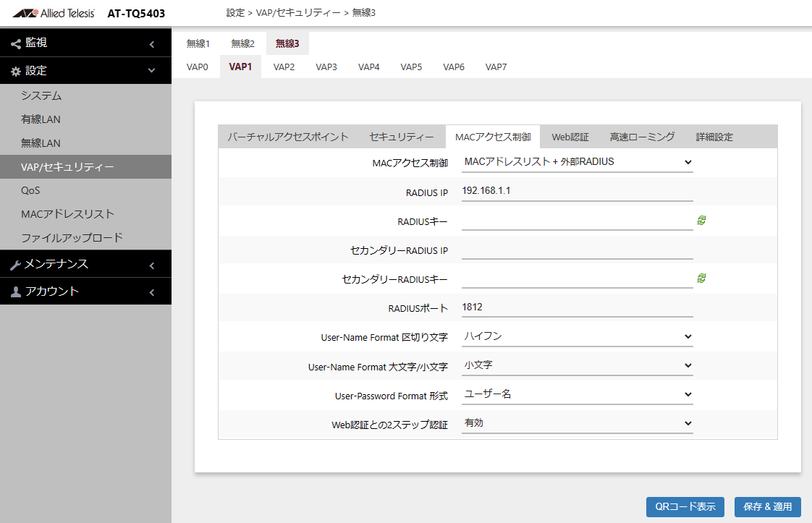Click the セカンダリーRADIUS IP input field
This screenshot has width=812, height=523.
pyautogui.click(x=577, y=250)
